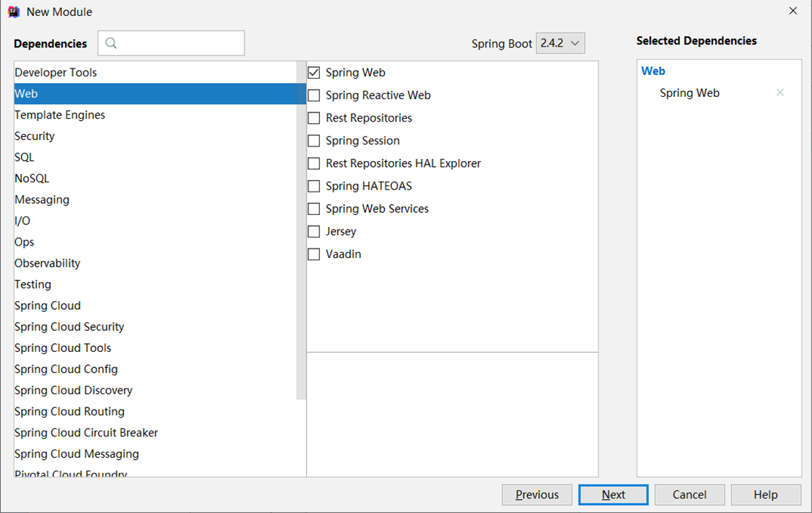Enable the Spring Reactive Web checkbox

314,95
